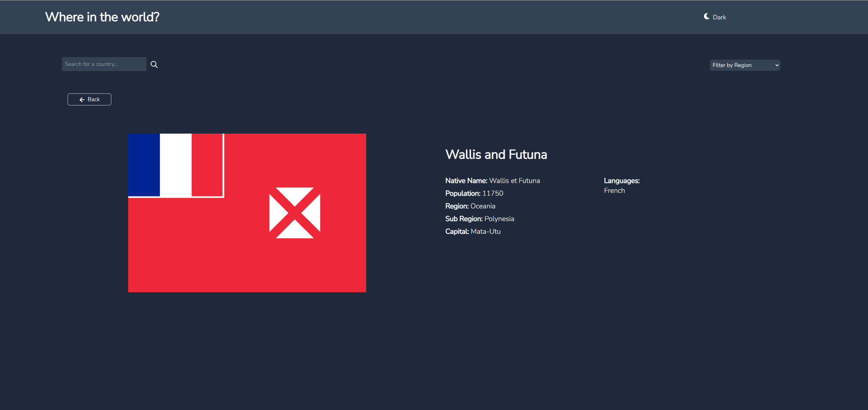Click the Wallis and Futuna heading

click(496, 154)
